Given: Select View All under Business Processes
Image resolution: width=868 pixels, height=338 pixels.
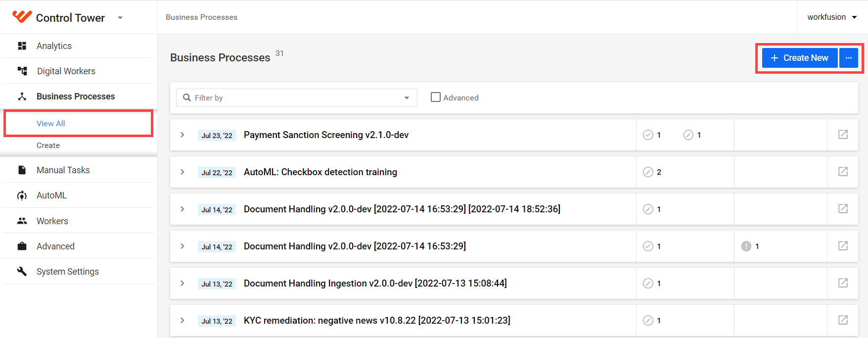Looking at the screenshot, I should pyautogui.click(x=51, y=124).
